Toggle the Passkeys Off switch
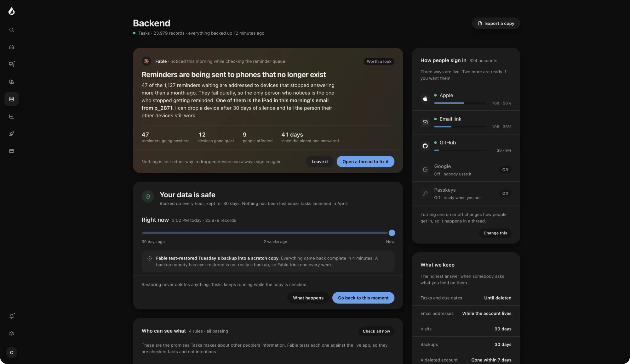 pyautogui.click(x=505, y=193)
